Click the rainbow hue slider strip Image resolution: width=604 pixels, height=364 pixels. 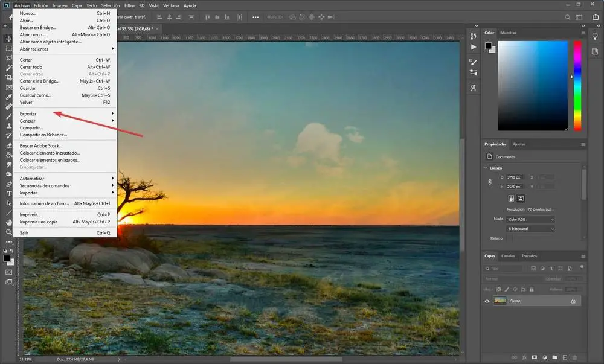point(577,85)
